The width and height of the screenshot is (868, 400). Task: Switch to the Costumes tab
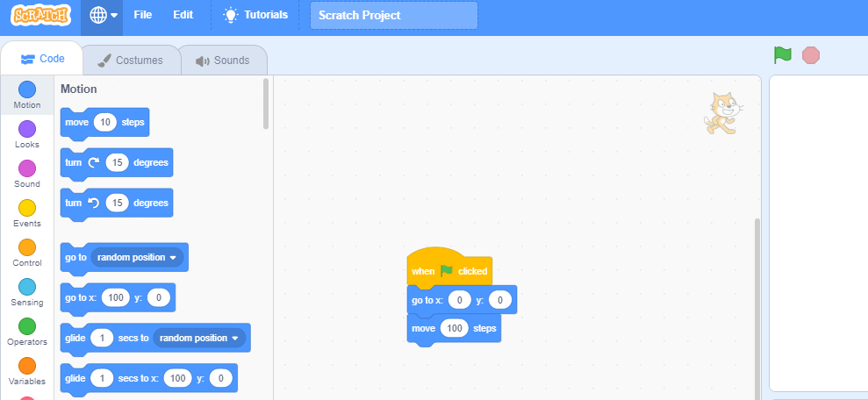coord(131,61)
